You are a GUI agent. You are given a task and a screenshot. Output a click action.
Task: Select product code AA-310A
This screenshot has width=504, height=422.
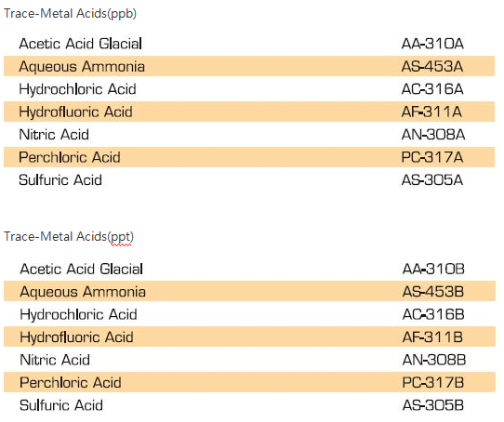[432, 44]
